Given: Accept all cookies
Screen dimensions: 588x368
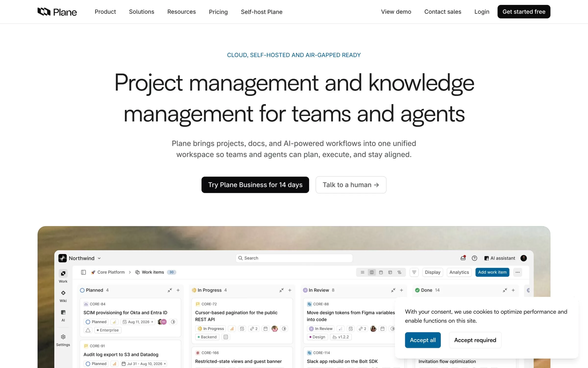Looking at the screenshot, I should (x=423, y=340).
